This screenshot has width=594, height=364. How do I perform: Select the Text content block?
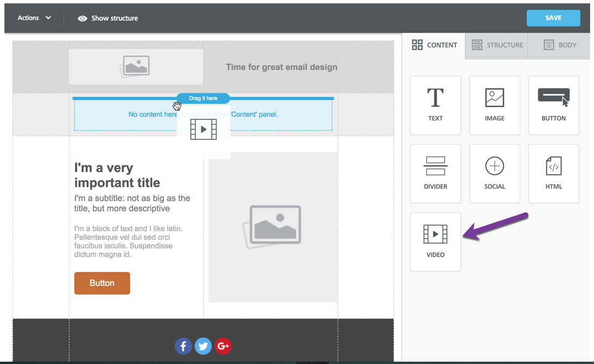click(435, 105)
